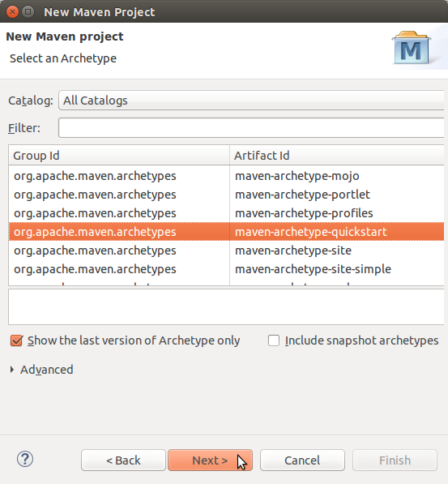Select the maven-archetype-quickstart artifact cell
The image size is (448, 484).
(337, 232)
